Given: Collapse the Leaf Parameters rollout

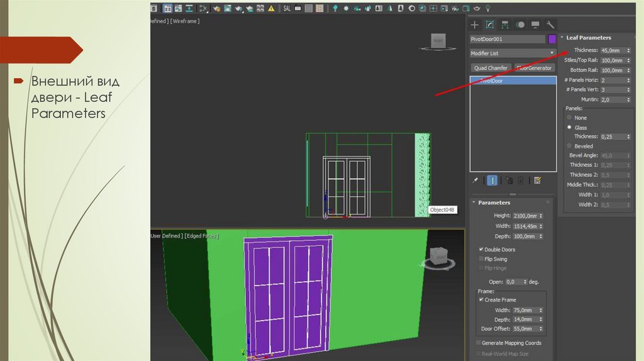Looking at the screenshot, I should [x=588, y=38].
